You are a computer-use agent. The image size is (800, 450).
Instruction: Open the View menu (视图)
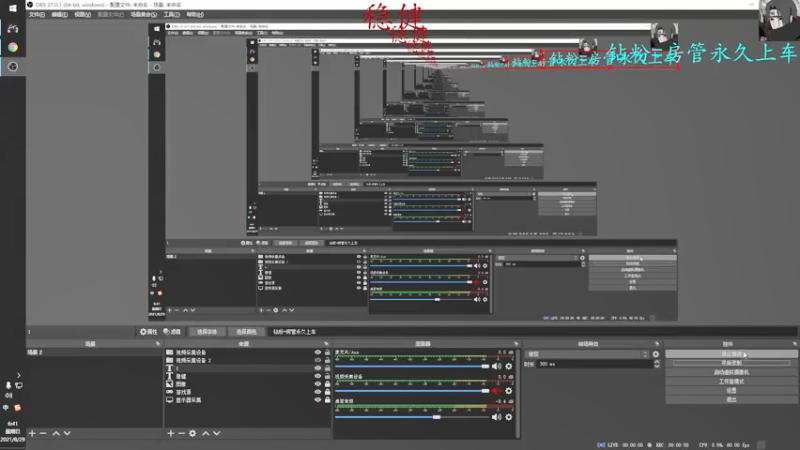coord(82,15)
